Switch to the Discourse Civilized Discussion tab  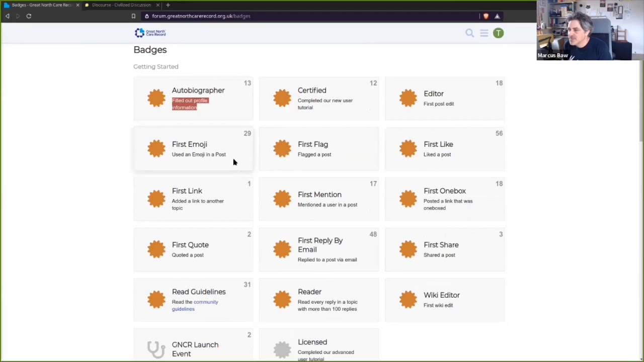point(121,5)
